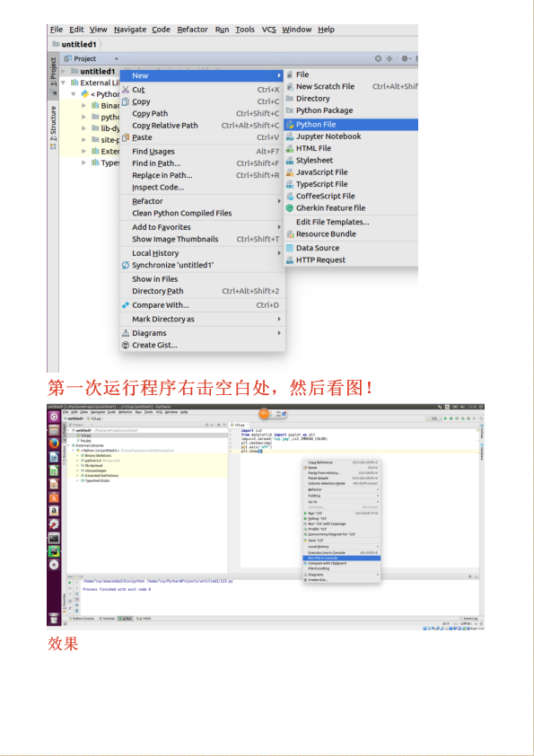Expand the Binar... Skeletons node arrow
Viewport: 534px width, 756px height.
click(84, 106)
